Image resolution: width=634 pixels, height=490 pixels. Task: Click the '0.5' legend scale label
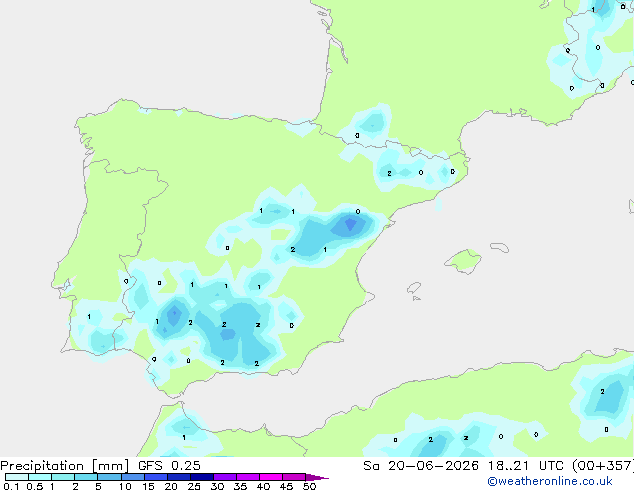coord(34,486)
